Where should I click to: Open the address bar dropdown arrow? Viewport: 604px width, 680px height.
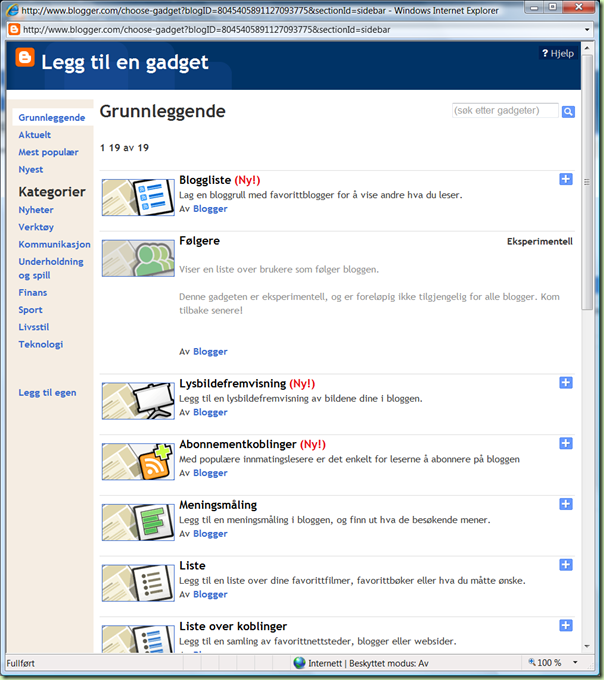click(587, 29)
